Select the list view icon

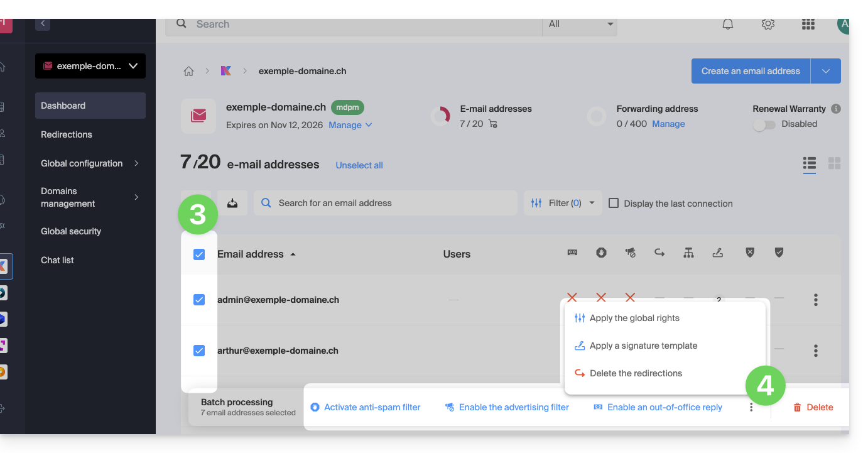click(x=810, y=163)
